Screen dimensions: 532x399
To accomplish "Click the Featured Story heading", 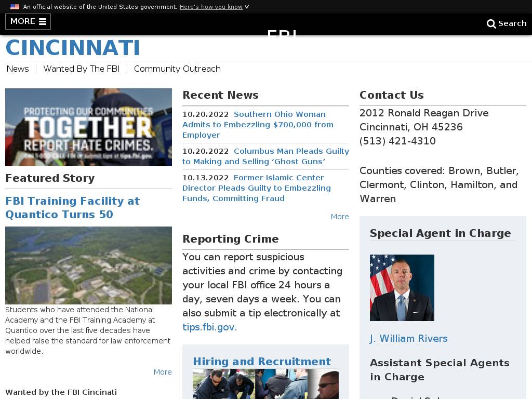I will [50, 178].
